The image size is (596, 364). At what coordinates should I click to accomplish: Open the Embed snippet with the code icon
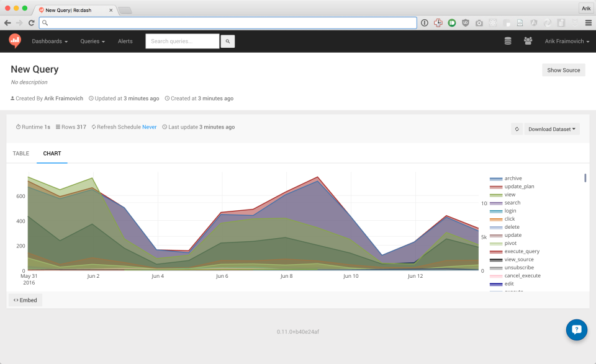point(25,300)
